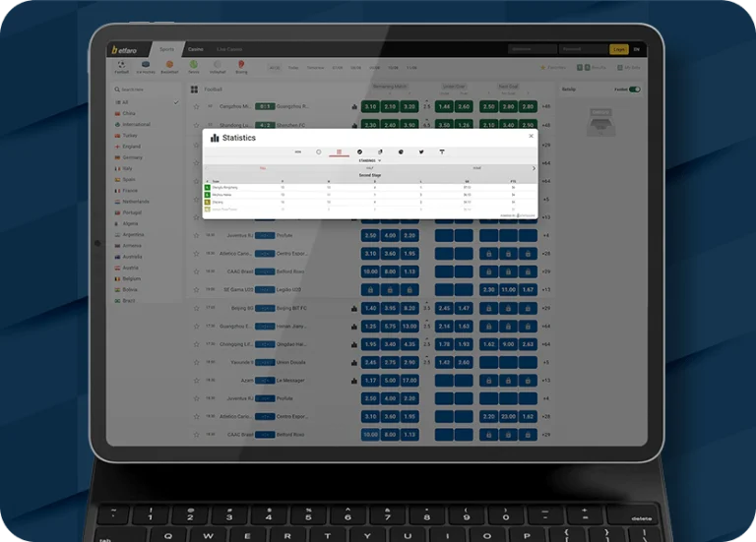Image resolution: width=756 pixels, height=542 pixels.
Task: Select Germany in the country list
Action: 132,157
